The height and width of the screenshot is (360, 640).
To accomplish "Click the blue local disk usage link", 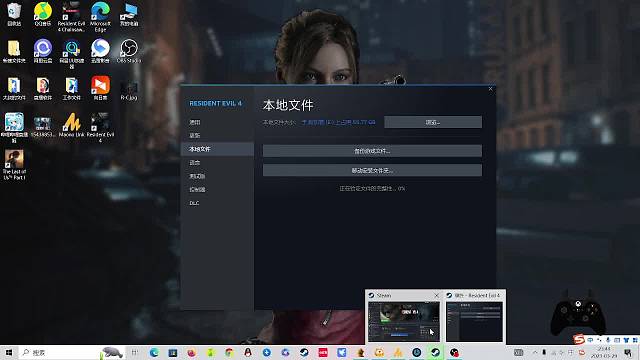I will coord(338,122).
